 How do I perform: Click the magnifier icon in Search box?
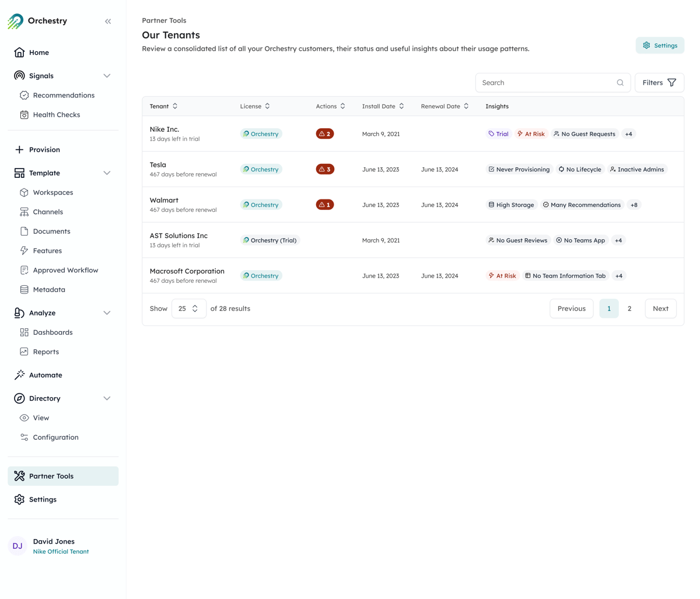[x=620, y=83]
